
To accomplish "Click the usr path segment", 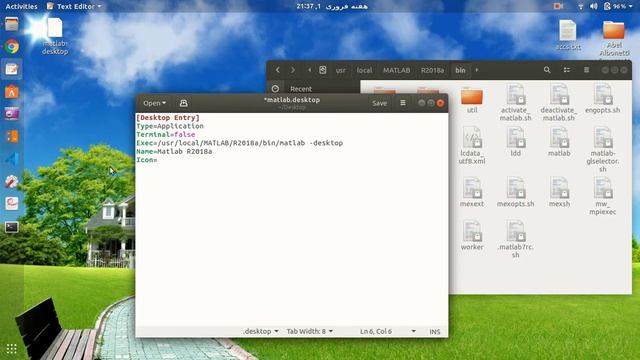I will point(340,70).
